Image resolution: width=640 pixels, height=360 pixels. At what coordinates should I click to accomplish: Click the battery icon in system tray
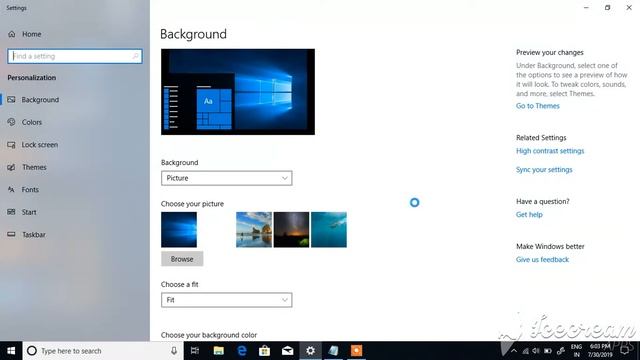pyautogui.click(x=548, y=351)
